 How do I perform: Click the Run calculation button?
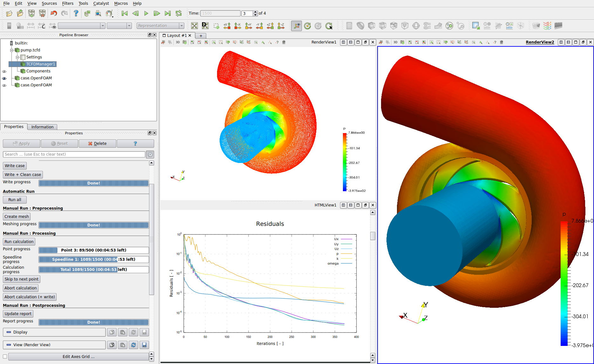(19, 242)
